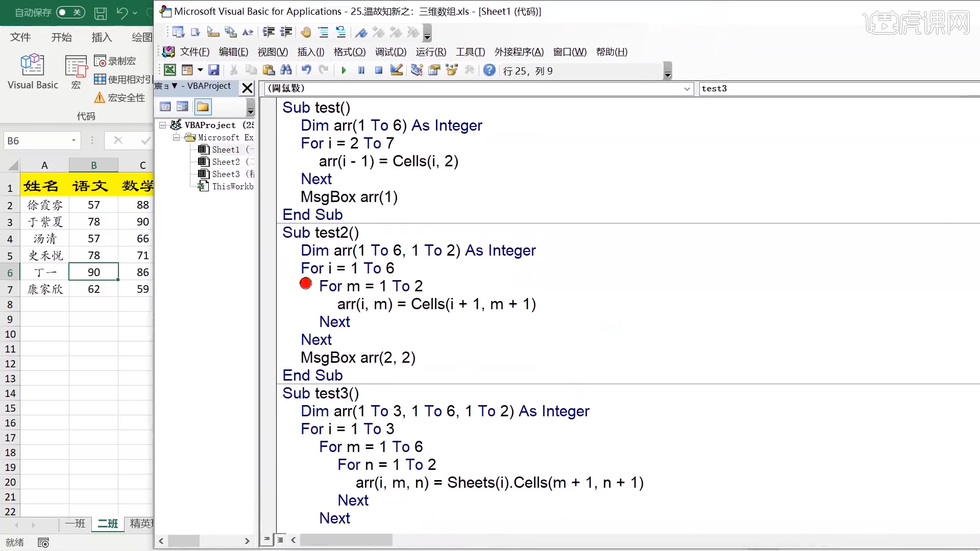Decrease indent of the code
This screenshot has height=551, width=980.
tap(286, 33)
